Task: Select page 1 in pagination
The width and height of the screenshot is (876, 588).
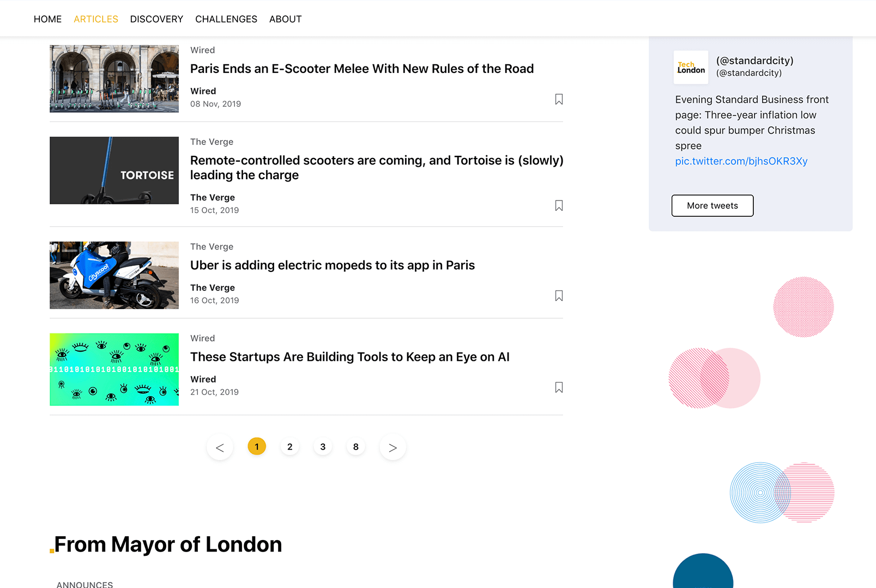Action: [257, 446]
